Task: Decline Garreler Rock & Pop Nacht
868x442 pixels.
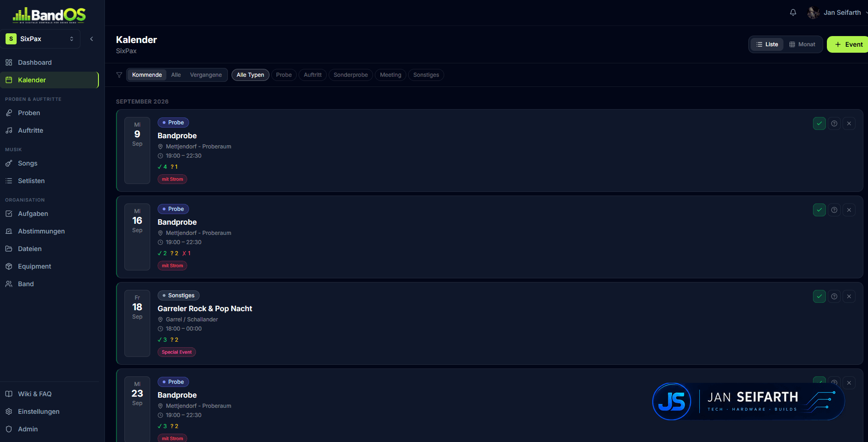Action: [x=849, y=296]
